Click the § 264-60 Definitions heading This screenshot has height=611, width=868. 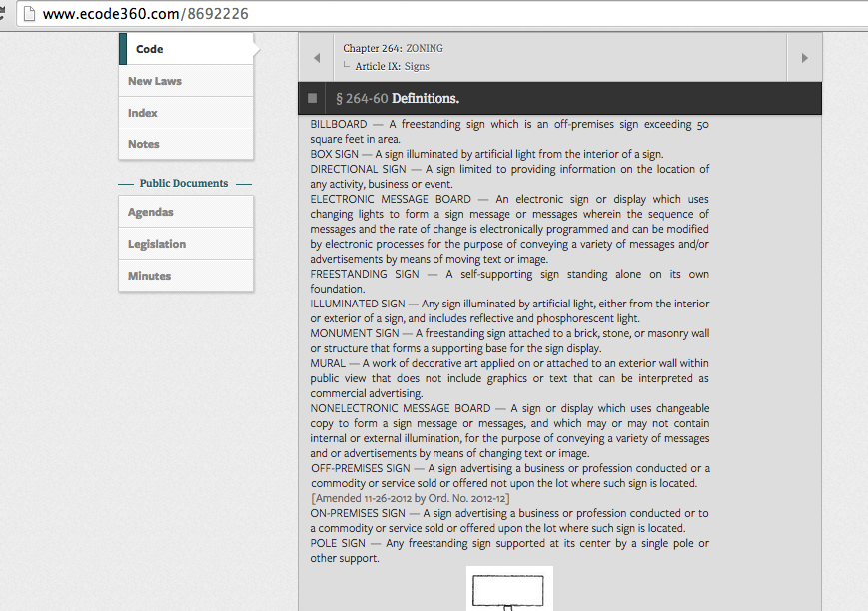(x=398, y=99)
